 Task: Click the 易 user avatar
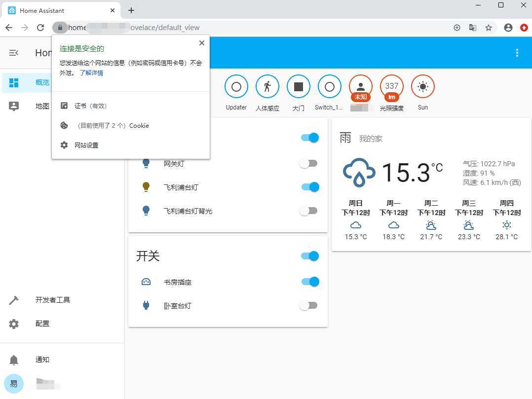coord(14,384)
